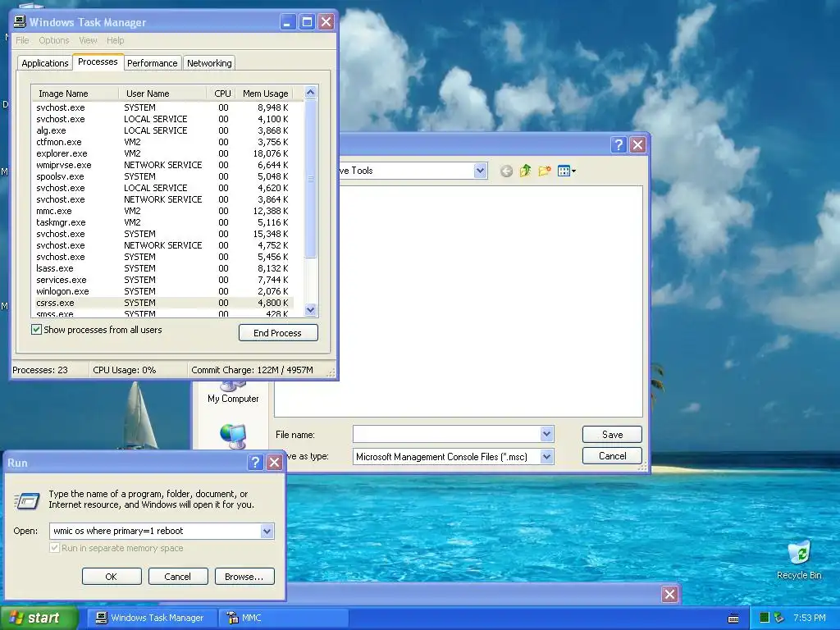Viewport: 840px width, 630px height.
Task: Sort by User Name column header
Action: tap(162, 94)
